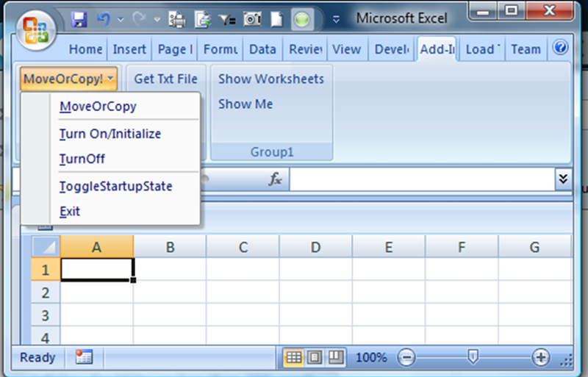Click the Undo arrow icon
Image resolution: width=588 pixels, height=377 pixels.
click(x=103, y=19)
